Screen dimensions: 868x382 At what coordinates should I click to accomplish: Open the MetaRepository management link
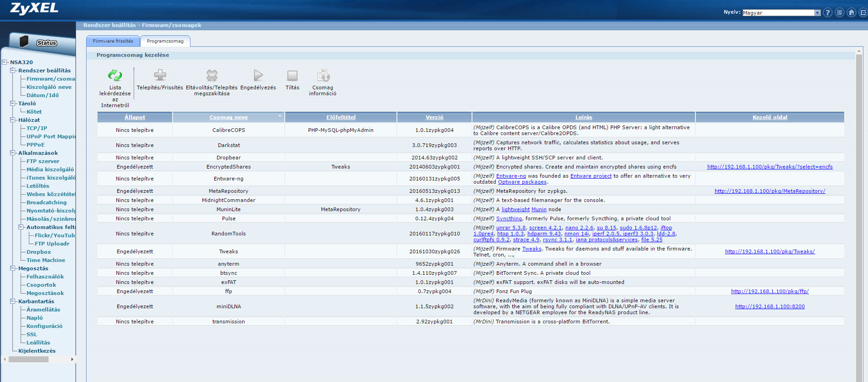[770, 191]
